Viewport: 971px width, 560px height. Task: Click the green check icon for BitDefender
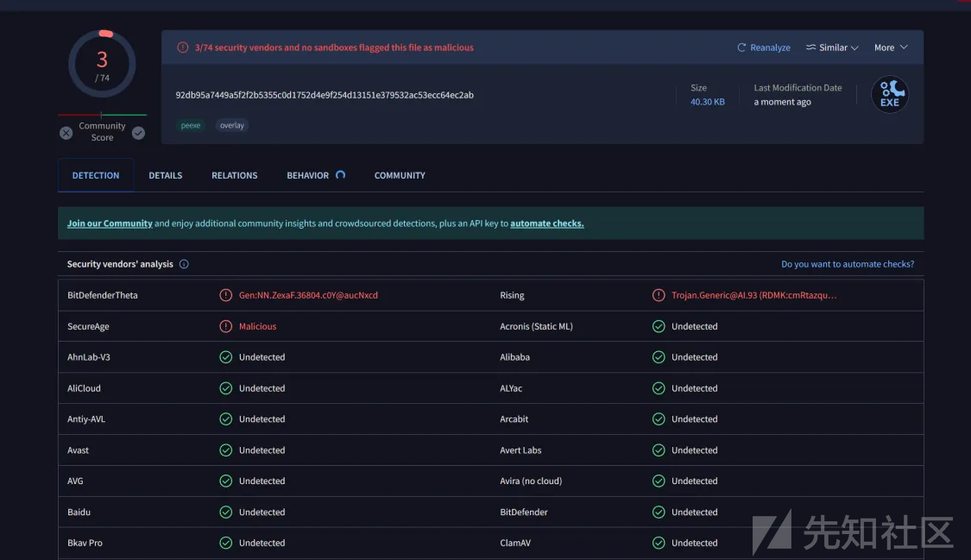659,512
